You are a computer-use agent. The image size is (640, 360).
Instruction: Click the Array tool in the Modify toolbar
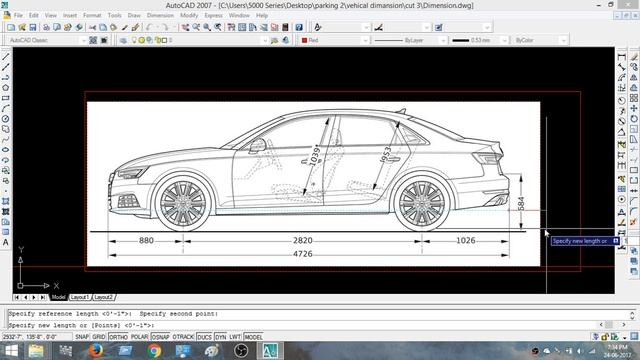pos(633,98)
